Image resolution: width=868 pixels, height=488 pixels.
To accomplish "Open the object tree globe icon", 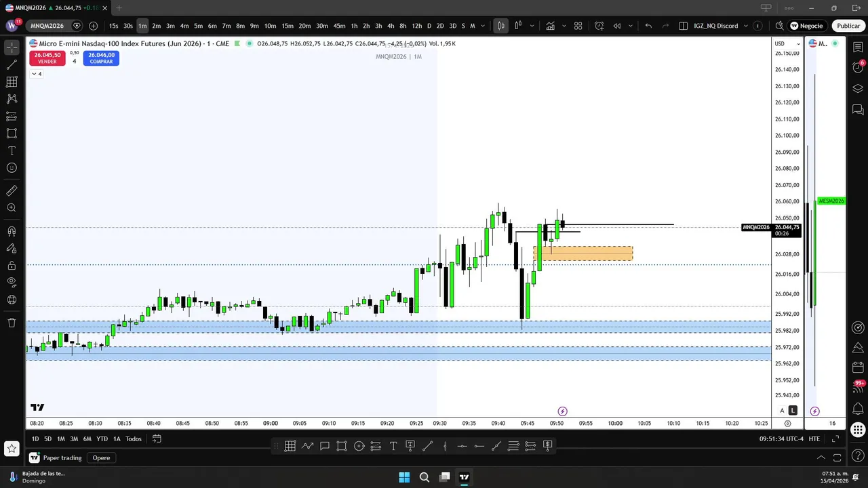I will tap(12, 300).
